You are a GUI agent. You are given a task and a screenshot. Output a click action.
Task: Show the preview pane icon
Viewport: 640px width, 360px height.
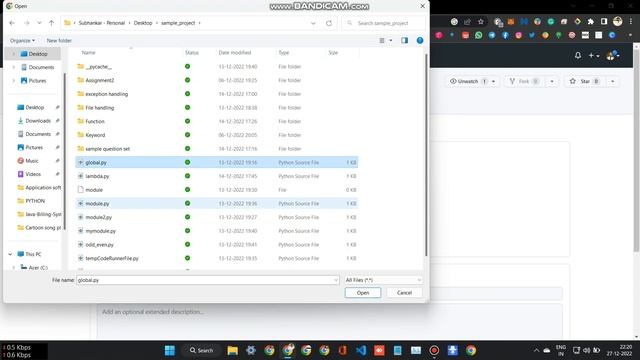[404, 40]
